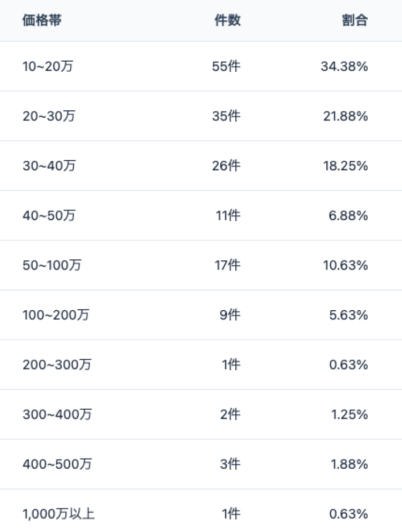Select the 50~100万 price range
The image size is (402, 532).
click(52, 265)
